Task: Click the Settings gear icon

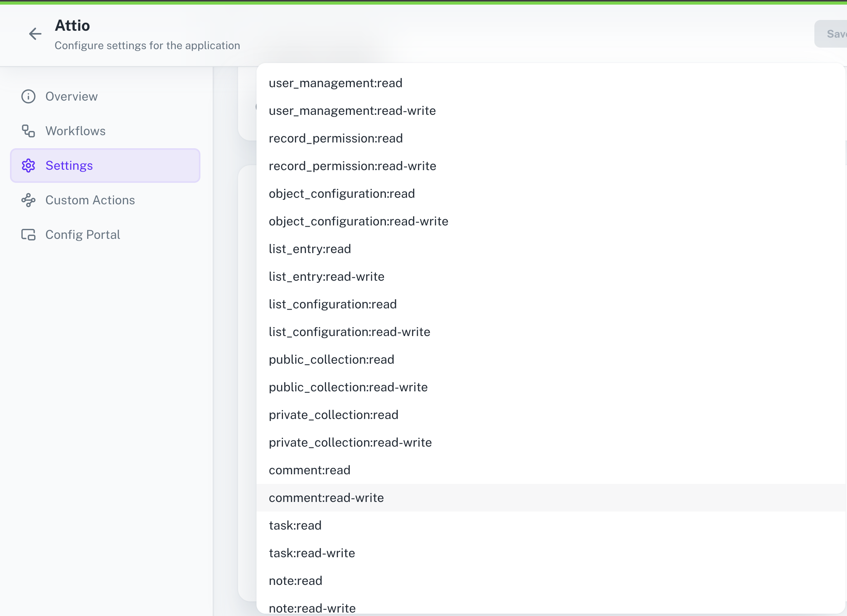Action: coord(28,165)
